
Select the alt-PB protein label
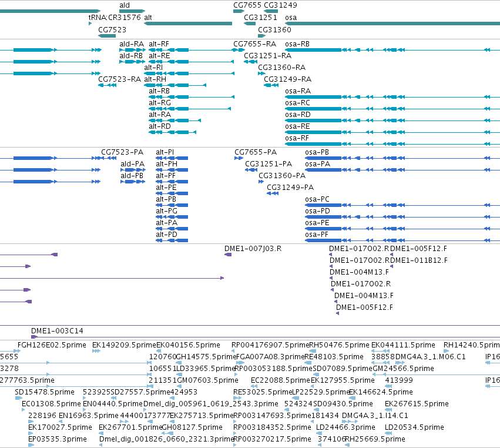(166, 199)
